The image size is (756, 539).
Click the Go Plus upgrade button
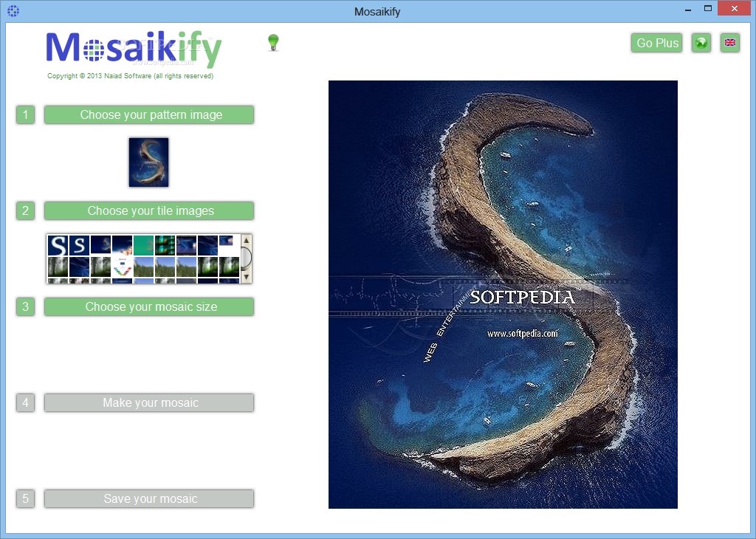click(657, 43)
